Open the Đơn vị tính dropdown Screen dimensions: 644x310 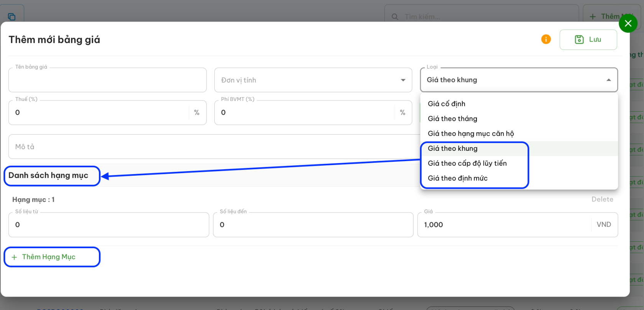click(313, 80)
